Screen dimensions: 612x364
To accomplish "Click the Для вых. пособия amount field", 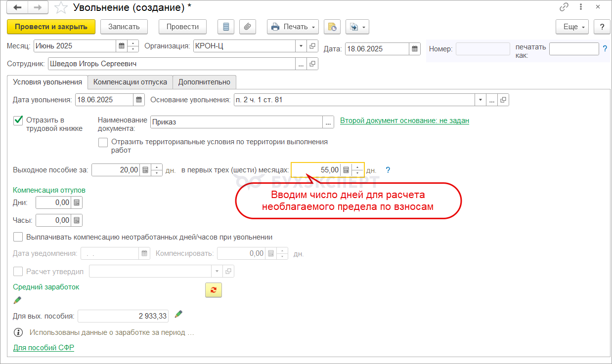I will pyautogui.click(x=124, y=316).
